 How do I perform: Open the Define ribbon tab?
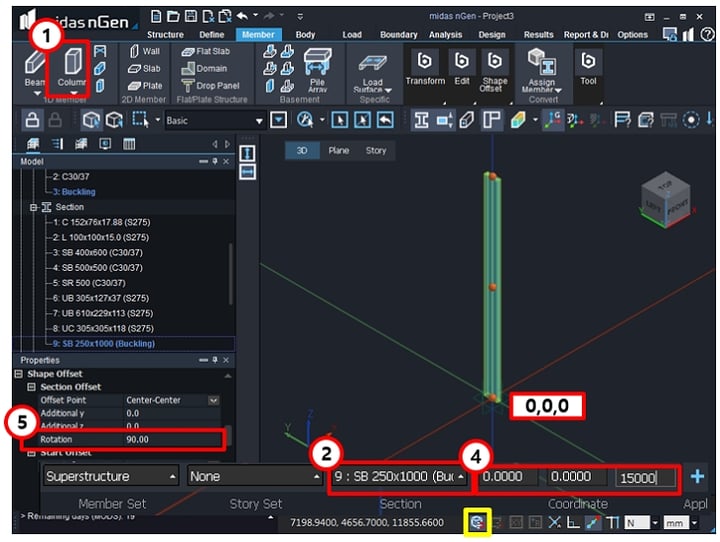pos(212,35)
